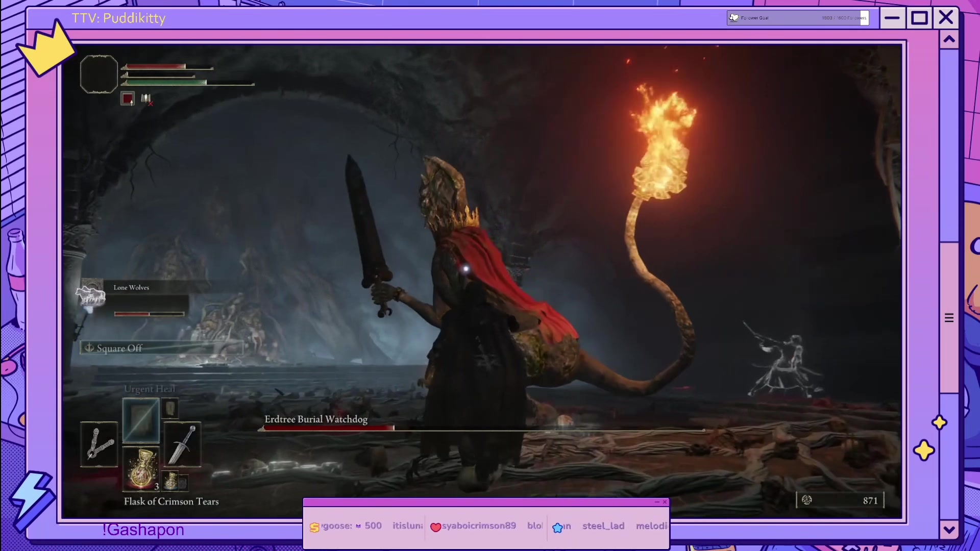
Task: Select the right-hand dagger weapon slot
Action: 182,444
